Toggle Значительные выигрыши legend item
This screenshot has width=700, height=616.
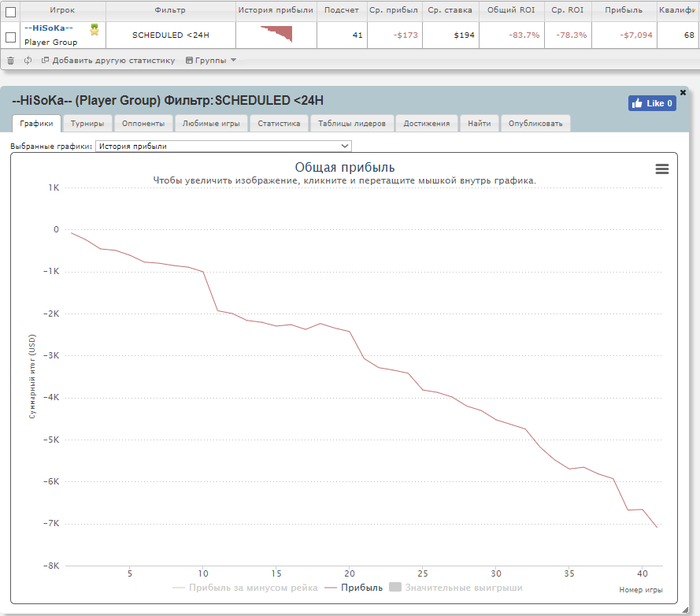[456, 587]
